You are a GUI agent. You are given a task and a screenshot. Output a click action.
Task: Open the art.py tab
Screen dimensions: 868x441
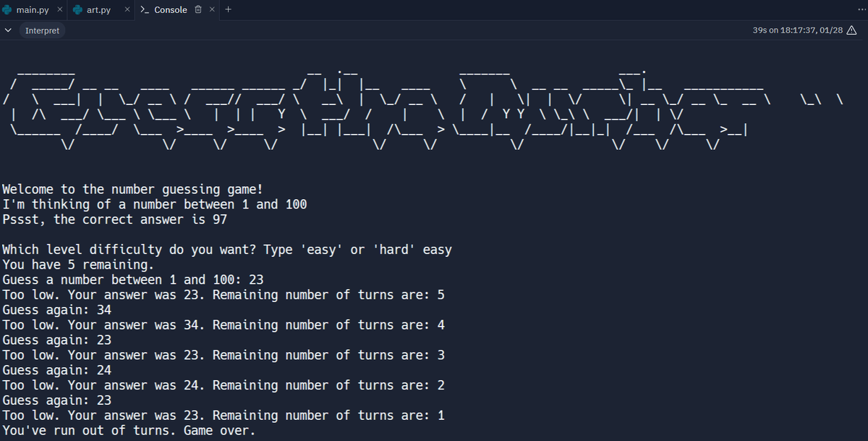tap(98, 10)
